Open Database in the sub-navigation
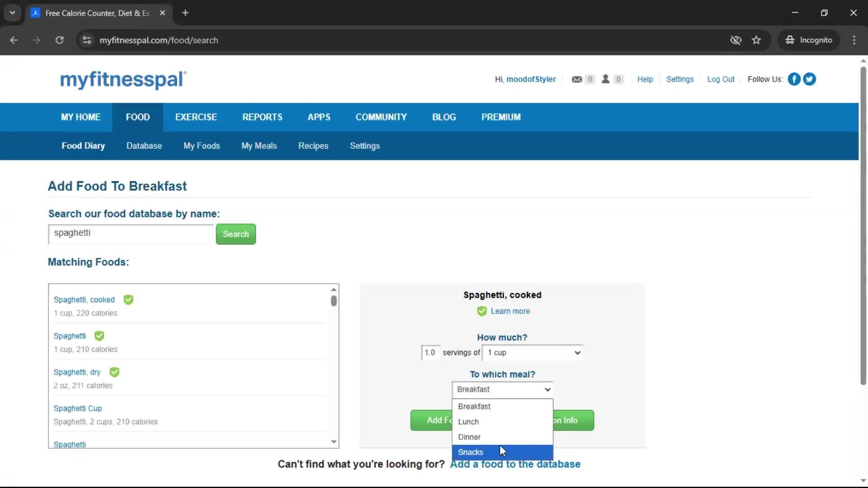The width and height of the screenshot is (868, 488). coord(144,146)
